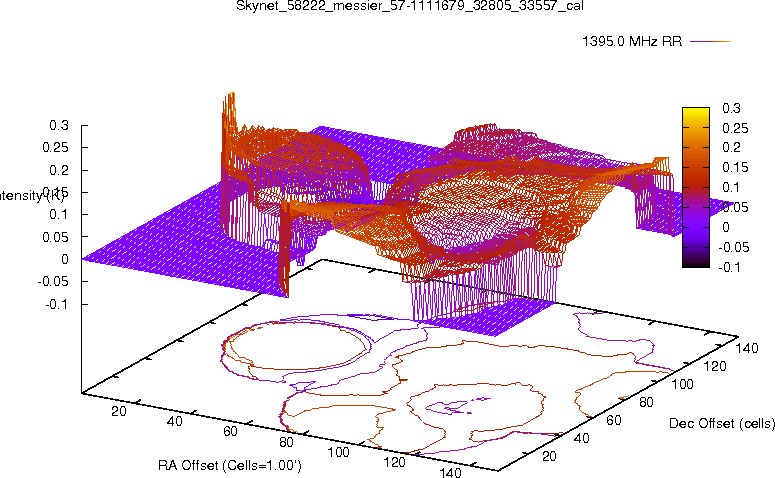
Task: Click the plot title Skynet_58222_messier_57 text
Action: coord(410,6)
